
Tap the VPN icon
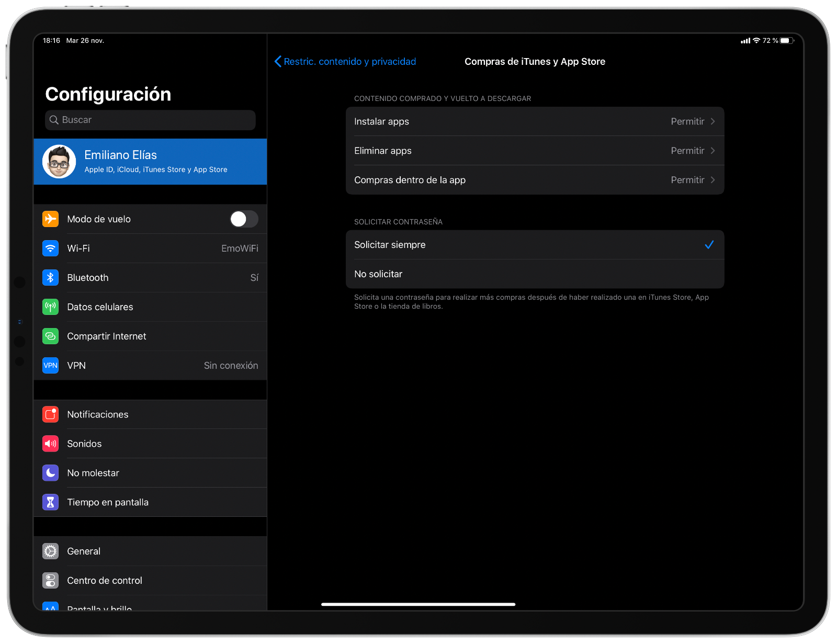[50, 365]
